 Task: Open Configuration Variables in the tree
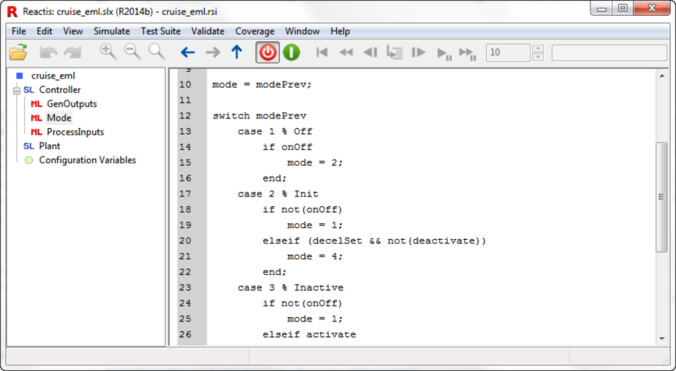pos(88,160)
